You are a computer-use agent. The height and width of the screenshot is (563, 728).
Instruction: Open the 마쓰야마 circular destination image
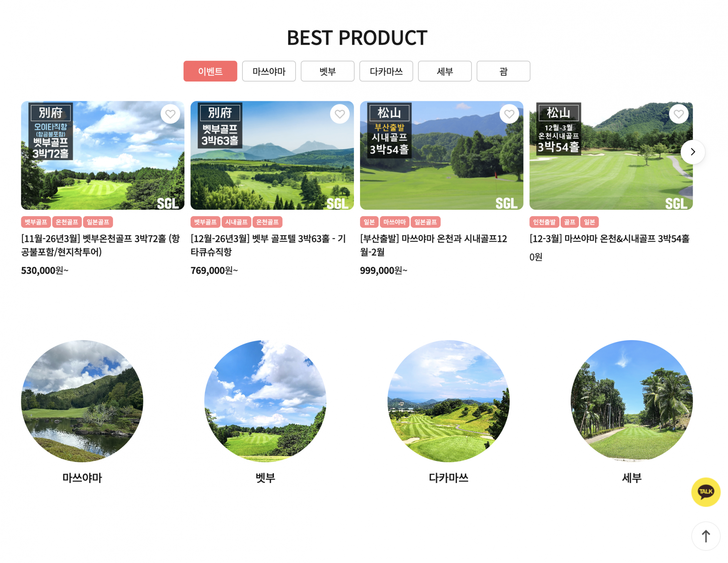82,401
